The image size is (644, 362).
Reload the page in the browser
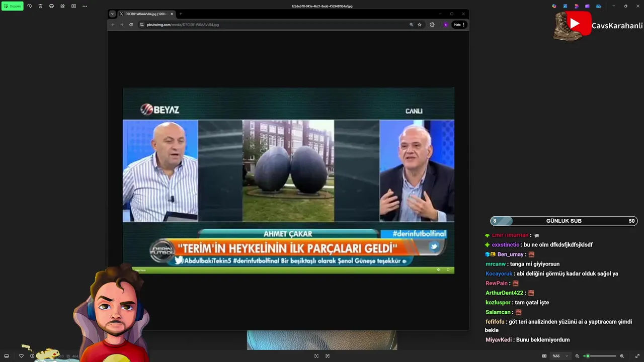(x=131, y=25)
